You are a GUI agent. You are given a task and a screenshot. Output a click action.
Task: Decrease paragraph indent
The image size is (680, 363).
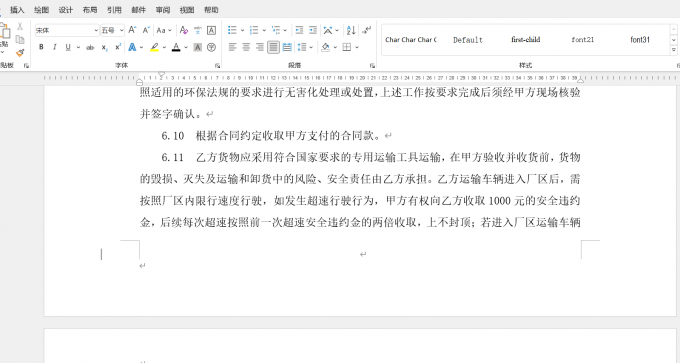[x=299, y=30]
